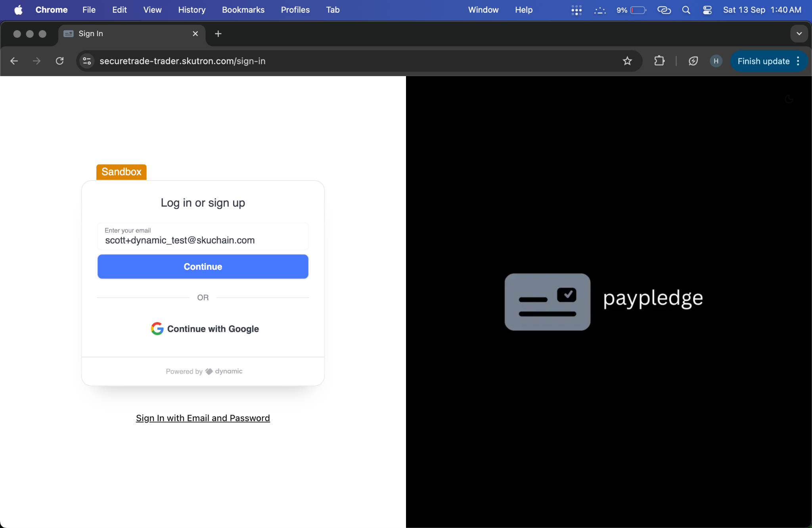The image size is (812, 528).
Task: Click the blue Continue button
Action: click(x=203, y=267)
